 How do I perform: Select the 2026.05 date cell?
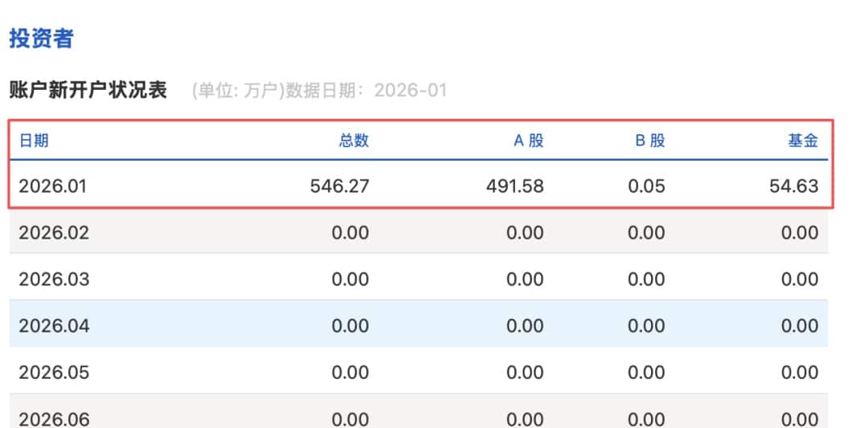point(54,372)
